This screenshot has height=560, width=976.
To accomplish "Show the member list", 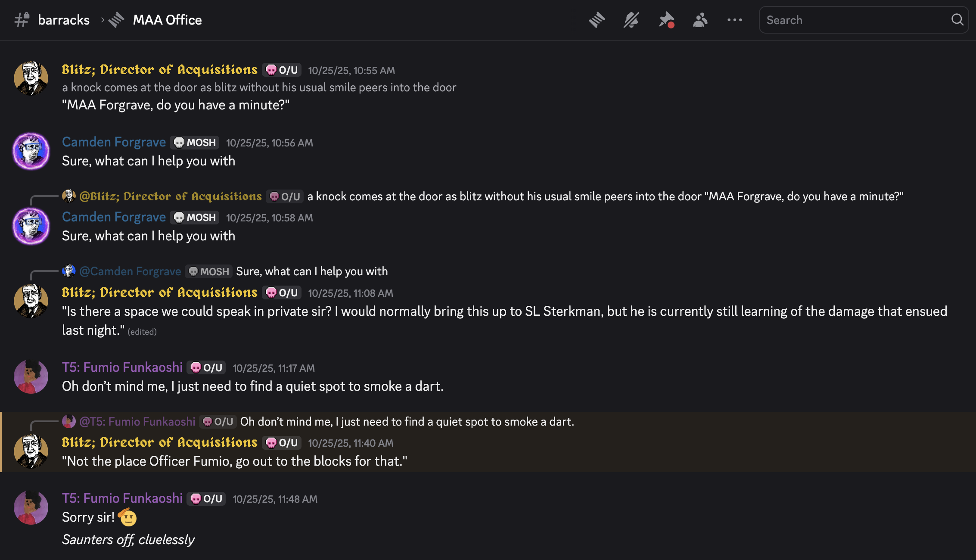I will [700, 20].
